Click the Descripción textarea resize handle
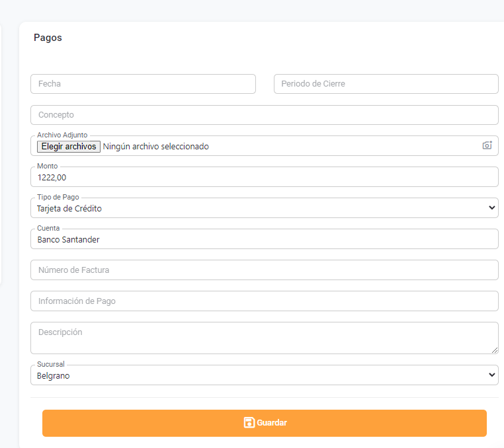This screenshot has height=448, width=504. coord(495,350)
